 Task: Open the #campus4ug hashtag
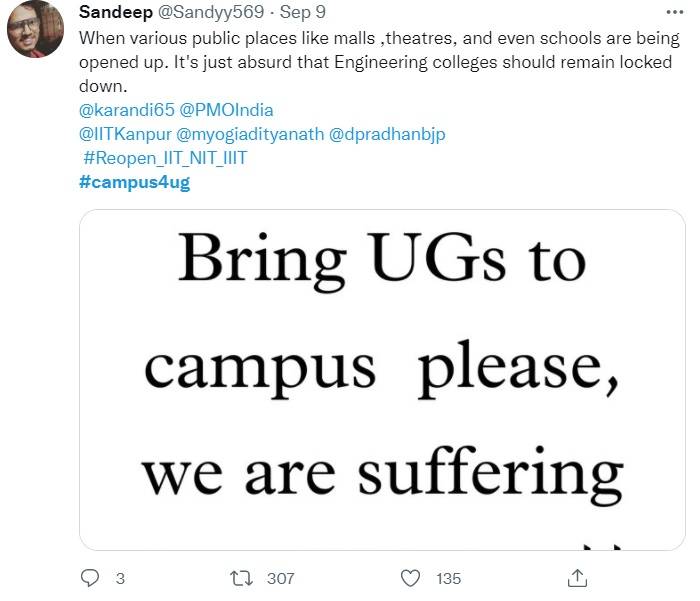133,182
